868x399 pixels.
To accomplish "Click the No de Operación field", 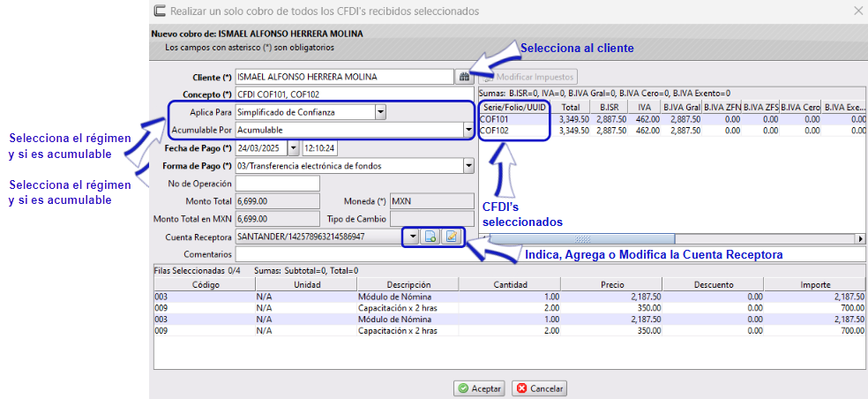I will pos(277,183).
